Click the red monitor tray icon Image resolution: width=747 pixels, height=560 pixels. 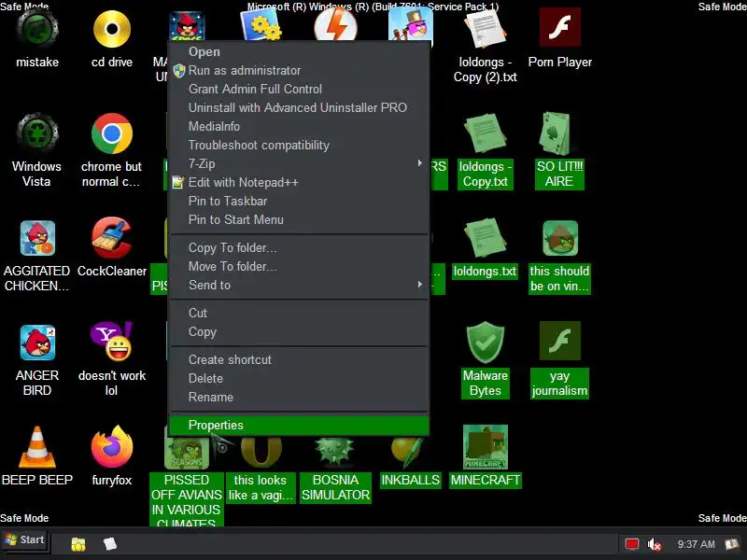click(632, 544)
